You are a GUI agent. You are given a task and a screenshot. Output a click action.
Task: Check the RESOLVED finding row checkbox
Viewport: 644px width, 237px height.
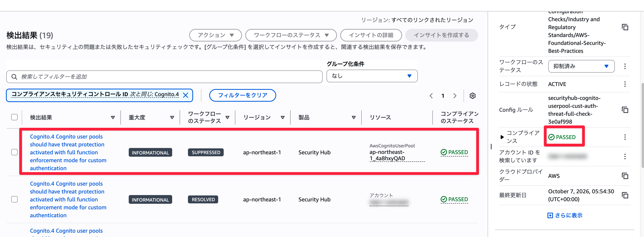(14, 199)
